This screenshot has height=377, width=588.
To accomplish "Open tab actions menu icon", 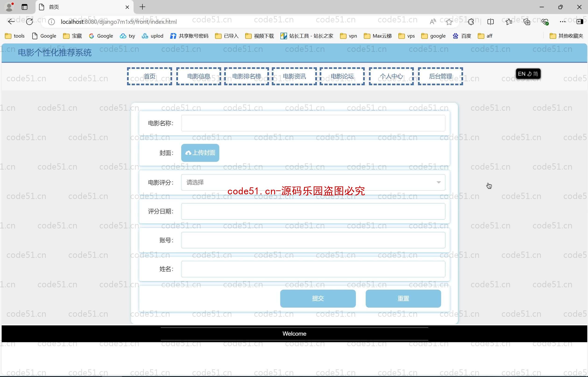I will pyautogui.click(x=25, y=7).
